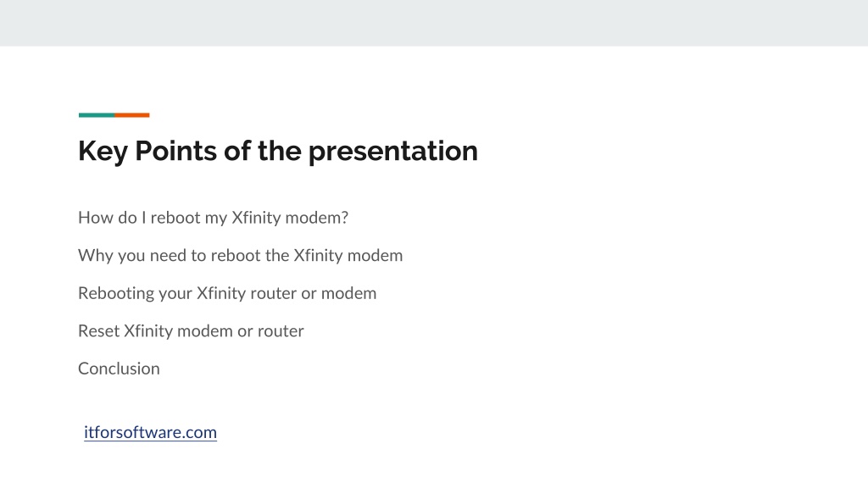Select the "Reset Xfinity modem or router" line
This screenshot has height=488, width=868.
tap(191, 331)
